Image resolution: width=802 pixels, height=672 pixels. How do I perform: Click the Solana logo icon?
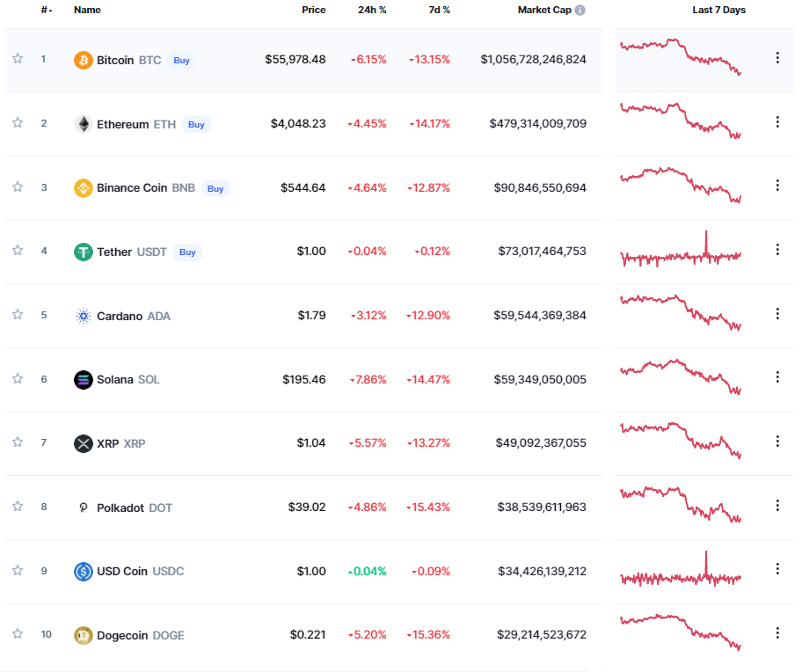[84, 380]
